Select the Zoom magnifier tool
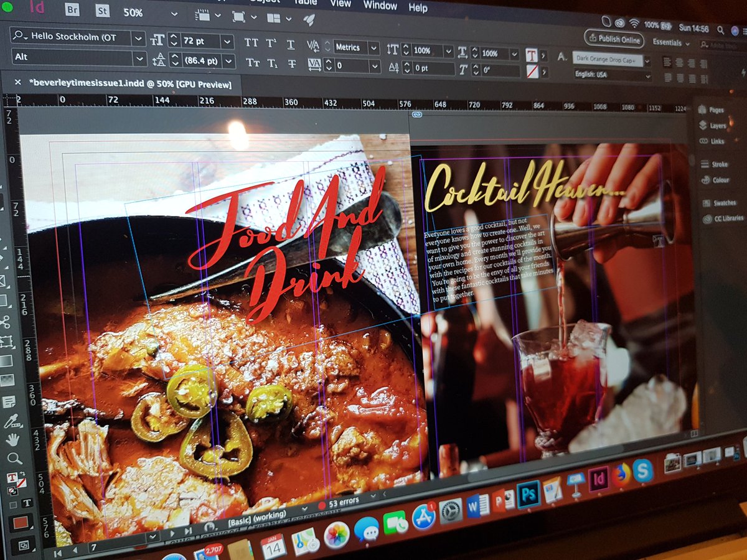 [x=14, y=459]
